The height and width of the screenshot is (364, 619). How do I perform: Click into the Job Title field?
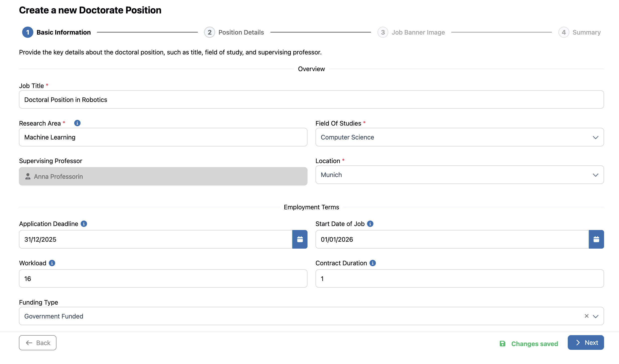tap(311, 100)
